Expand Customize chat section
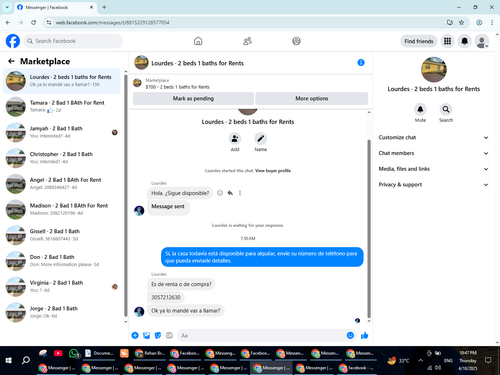500x375 pixels. pyautogui.click(x=433, y=137)
